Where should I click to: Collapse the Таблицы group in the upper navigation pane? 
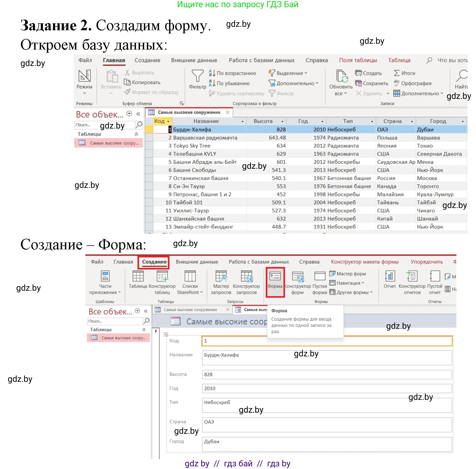click(136, 134)
